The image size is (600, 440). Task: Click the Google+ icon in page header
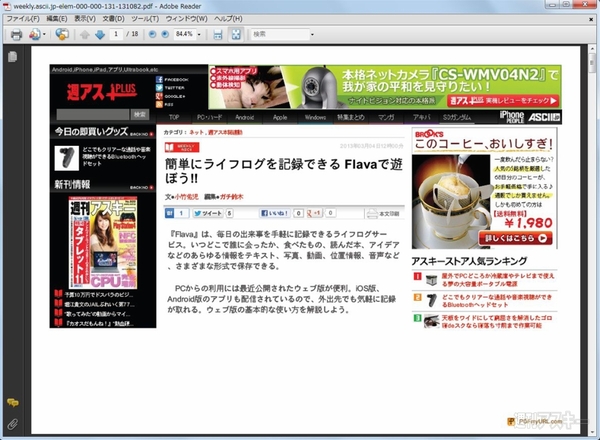[159, 96]
